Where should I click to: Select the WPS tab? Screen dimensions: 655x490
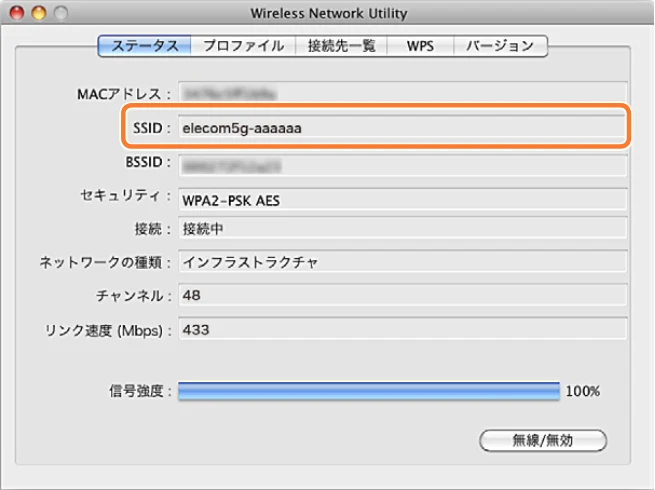tap(420, 46)
